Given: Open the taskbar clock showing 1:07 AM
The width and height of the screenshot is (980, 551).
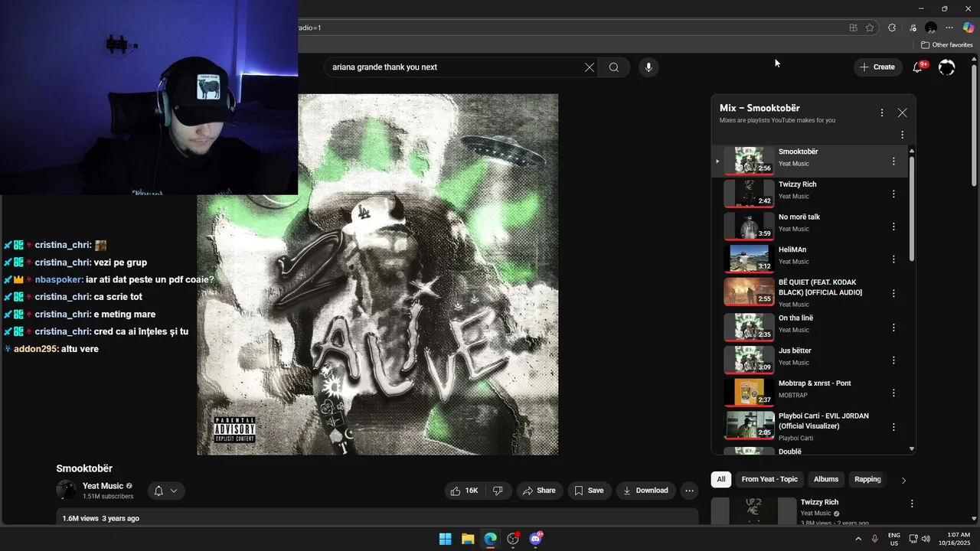Looking at the screenshot, I should 953,539.
